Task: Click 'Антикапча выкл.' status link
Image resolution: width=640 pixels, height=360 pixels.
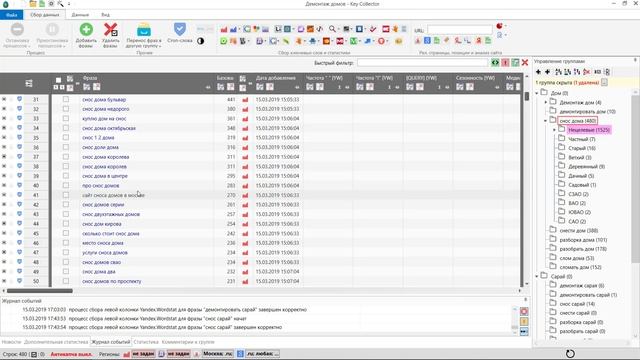Action: coord(71,354)
